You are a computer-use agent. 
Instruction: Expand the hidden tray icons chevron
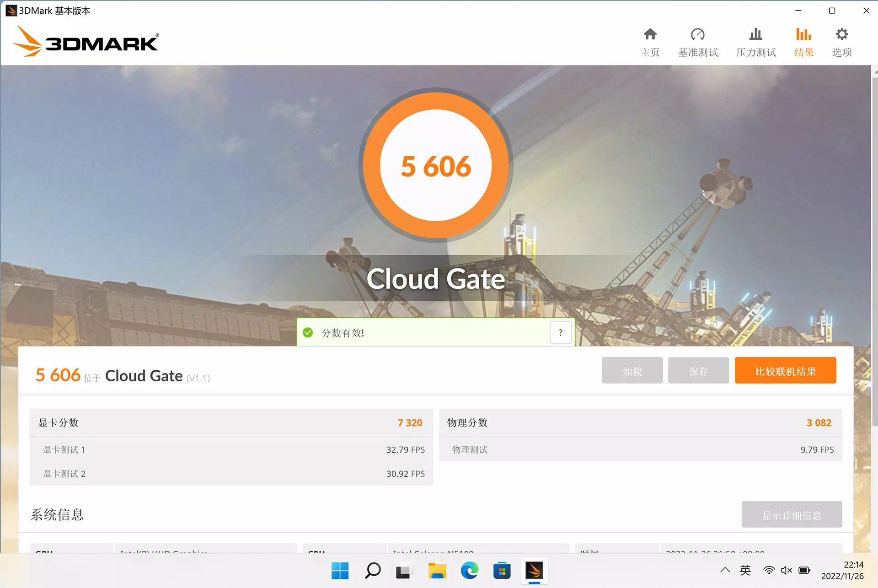point(725,570)
